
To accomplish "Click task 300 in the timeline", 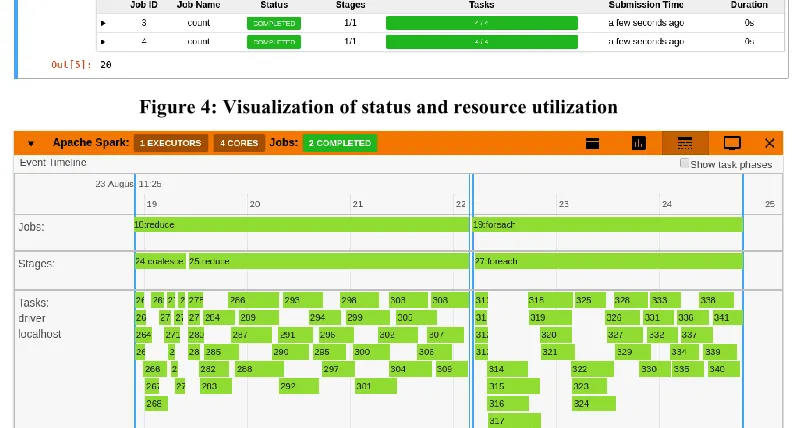I will click(371, 352).
